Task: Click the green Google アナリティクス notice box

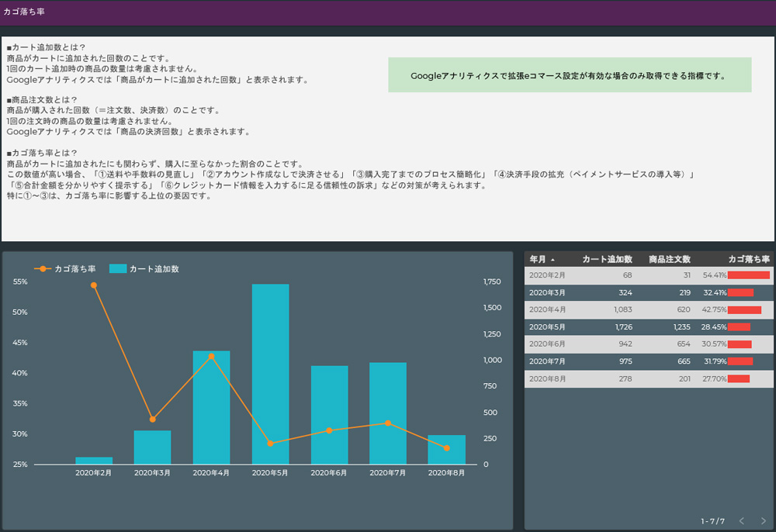Action: (x=570, y=75)
